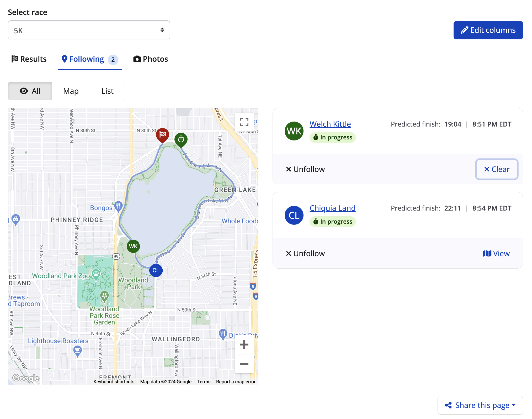The width and height of the screenshot is (532, 419).
Task: Click the green stopwatch start marker
Action: pos(181,139)
